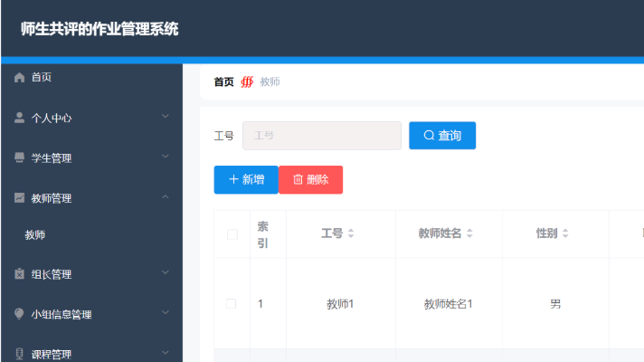Click the lightbulb icon beside 小组信息管理

point(20,314)
